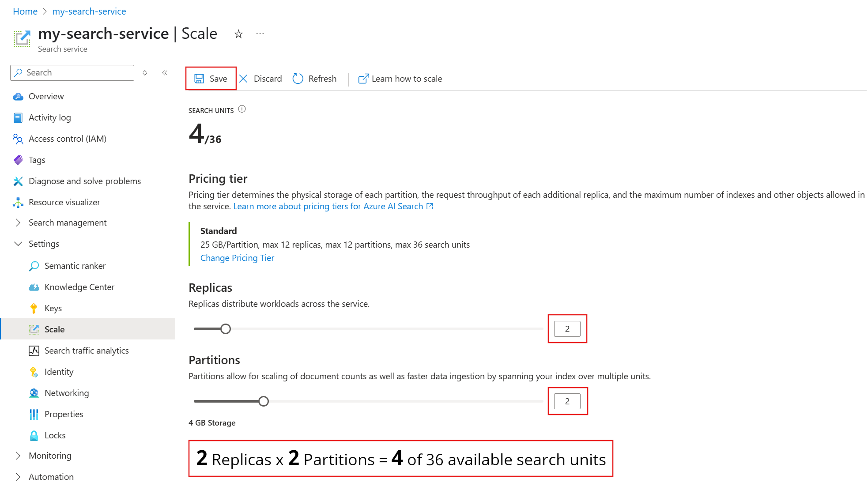
Task: Collapse the Settings section
Action: 18,244
